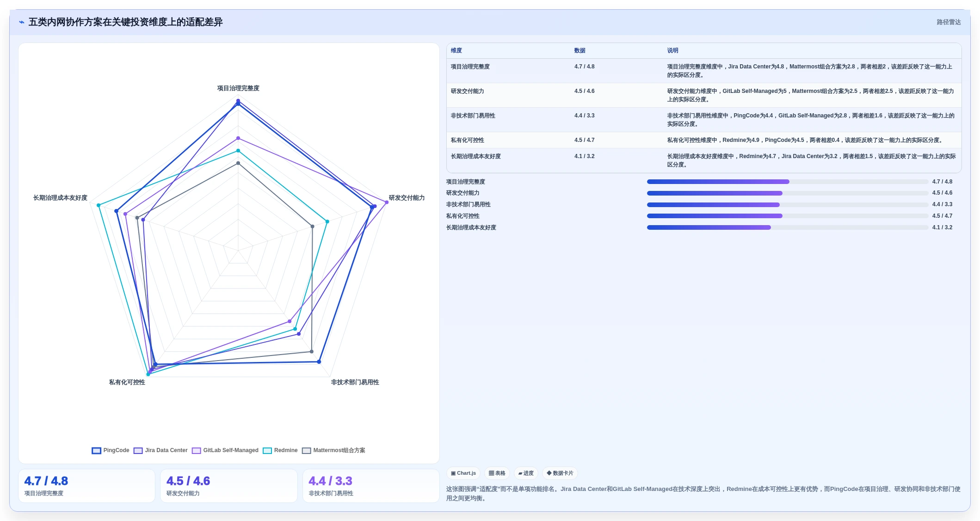Toggle Redmine legend swatch
Screen dimensions: 980x521
point(267,451)
